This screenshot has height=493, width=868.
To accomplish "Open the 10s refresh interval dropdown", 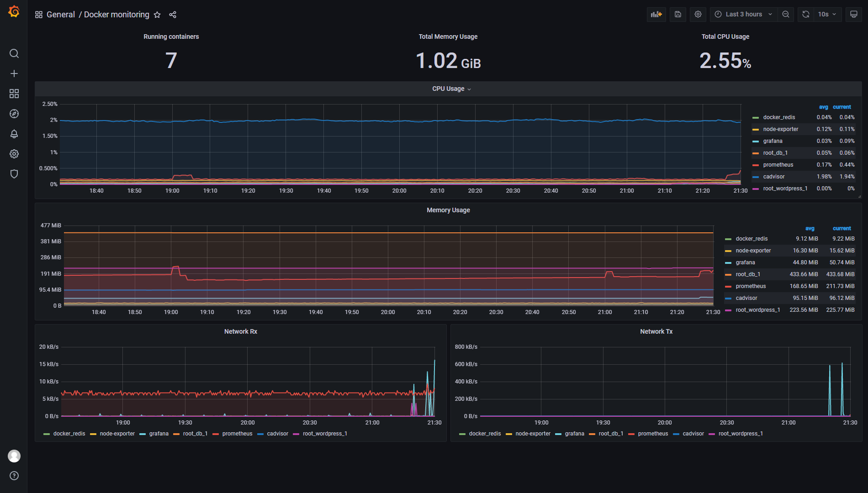I will [827, 14].
